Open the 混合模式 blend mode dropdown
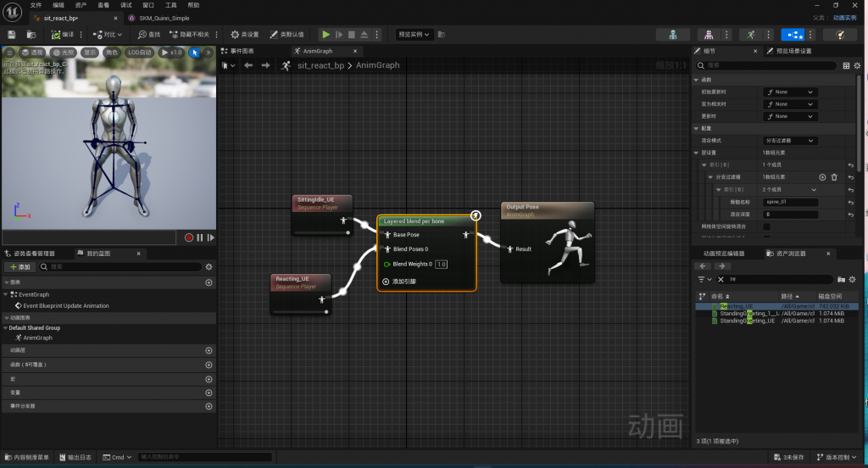Screen dimensions: 868x468 [790, 141]
